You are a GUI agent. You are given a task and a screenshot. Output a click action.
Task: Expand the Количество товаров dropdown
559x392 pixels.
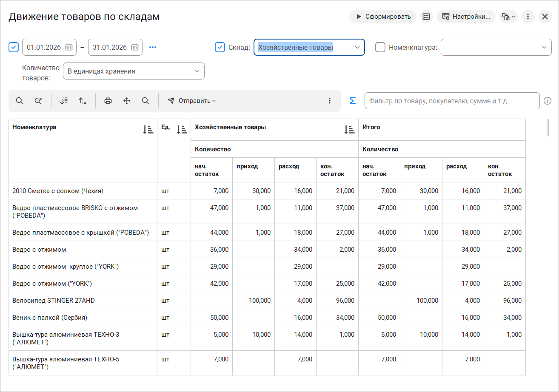(x=197, y=71)
